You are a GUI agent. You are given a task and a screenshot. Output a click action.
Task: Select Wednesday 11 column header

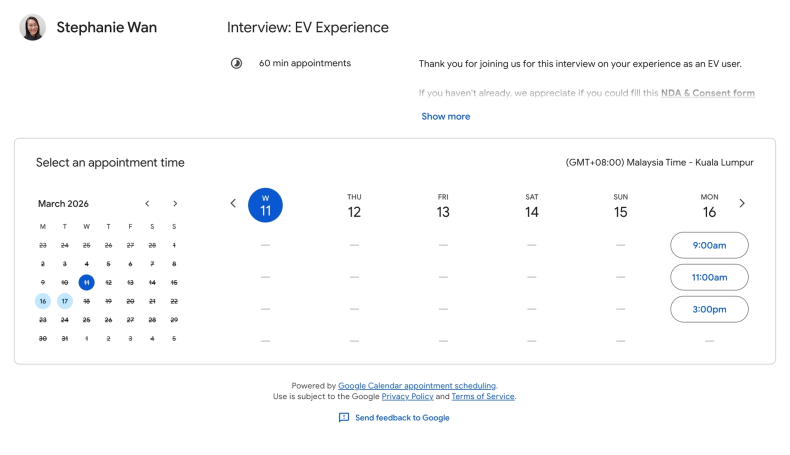(x=265, y=205)
